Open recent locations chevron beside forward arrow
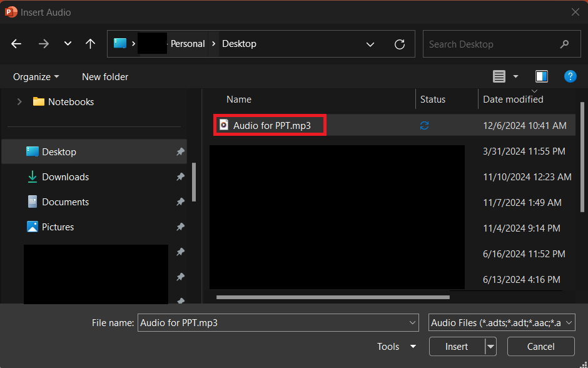This screenshot has height=368, width=588. [68, 44]
